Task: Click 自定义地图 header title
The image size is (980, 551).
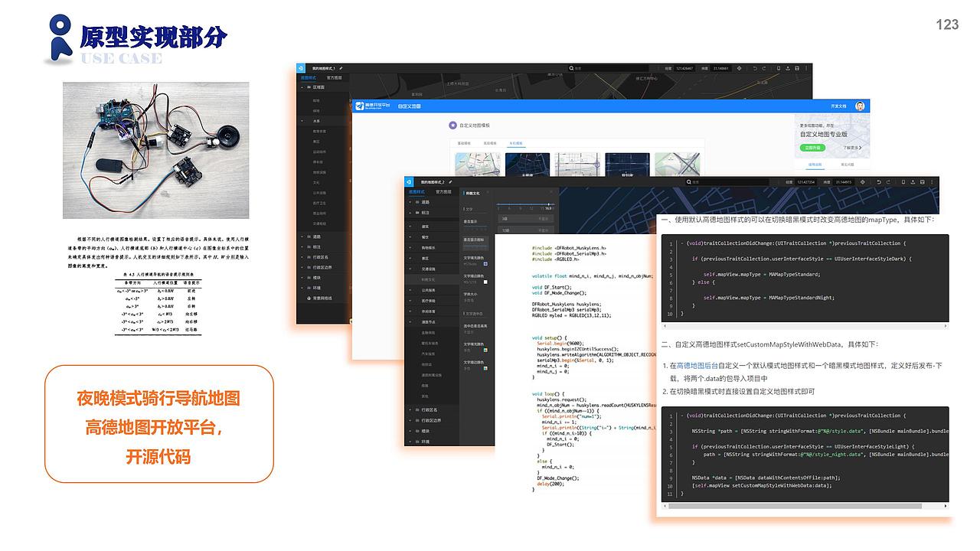Action: pyautogui.click(x=410, y=106)
